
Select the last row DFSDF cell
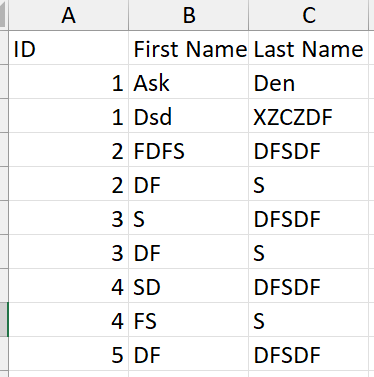tap(309, 354)
